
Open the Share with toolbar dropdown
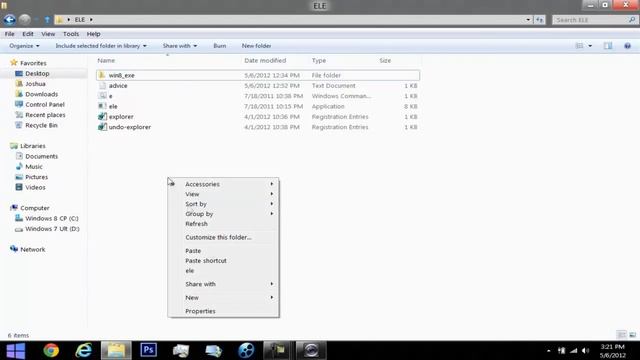[180, 46]
